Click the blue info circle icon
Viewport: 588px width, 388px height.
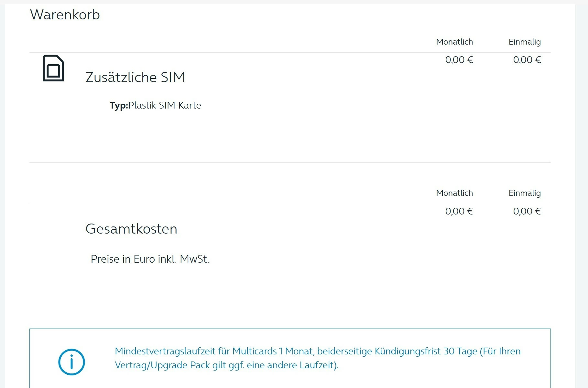[x=71, y=362]
